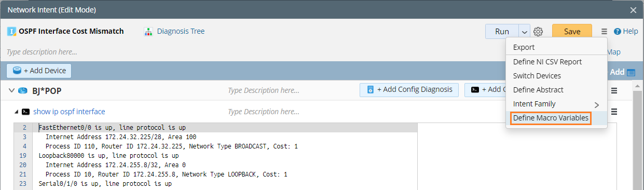Viewport: 644px width, 190px height.
Task: Open the show ip ospf interface row menu
Action: click(x=614, y=112)
